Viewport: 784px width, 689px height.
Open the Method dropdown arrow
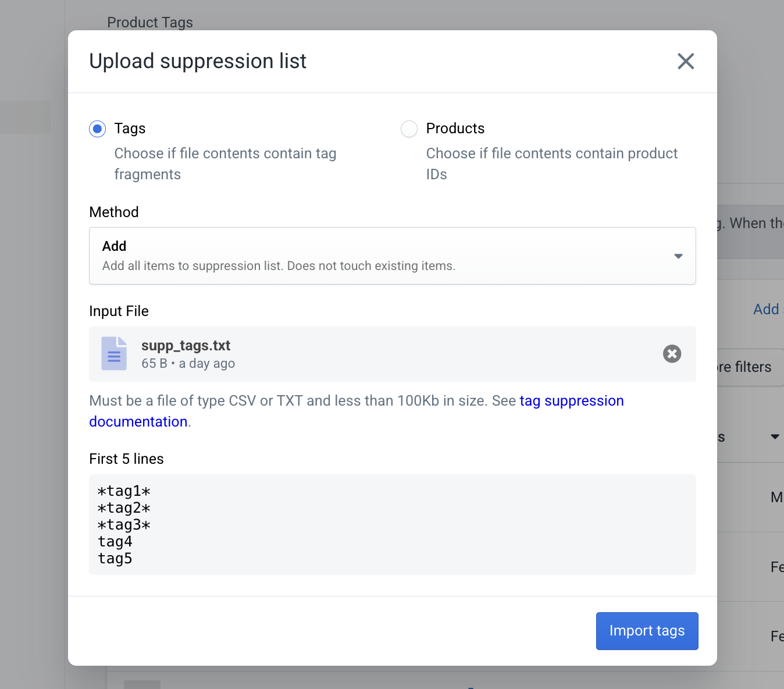(x=678, y=256)
